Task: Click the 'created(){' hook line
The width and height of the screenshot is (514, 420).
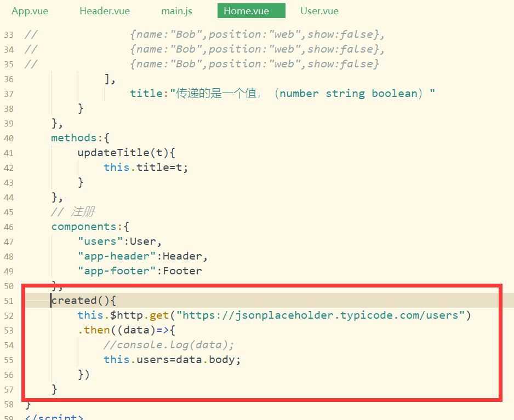Action: [x=84, y=301]
